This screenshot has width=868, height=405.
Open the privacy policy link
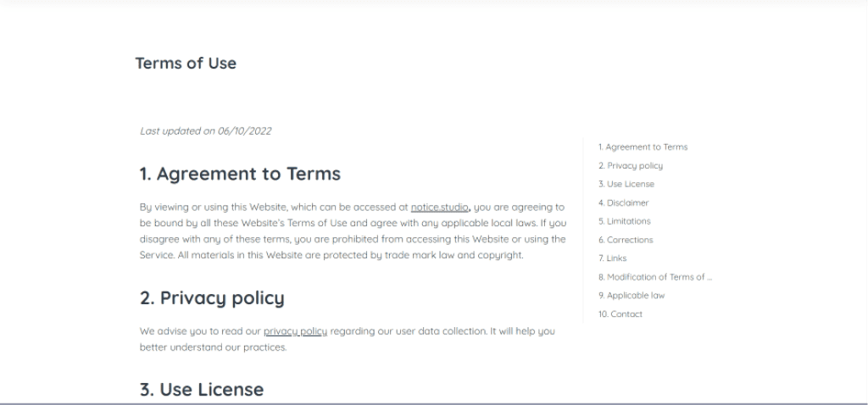[x=295, y=331]
